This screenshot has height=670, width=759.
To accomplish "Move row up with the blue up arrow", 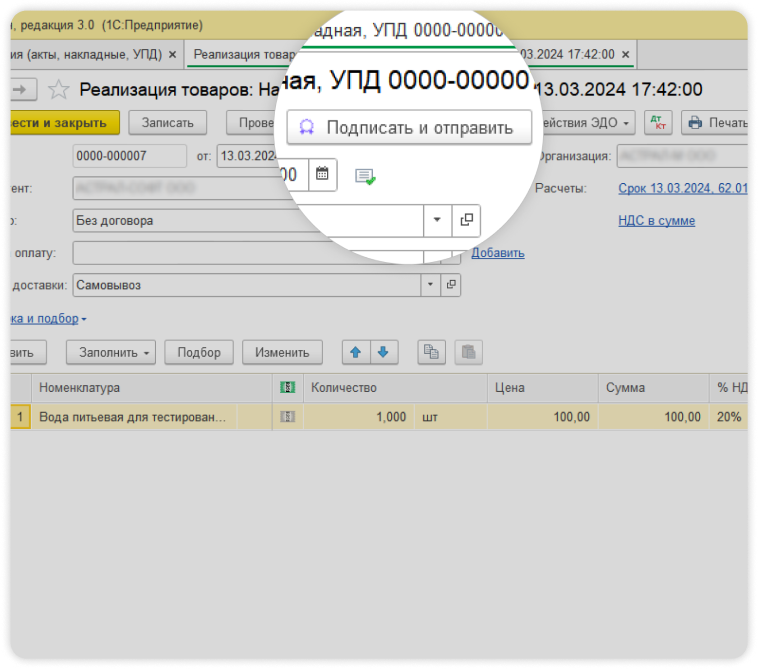I will (356, 352).
